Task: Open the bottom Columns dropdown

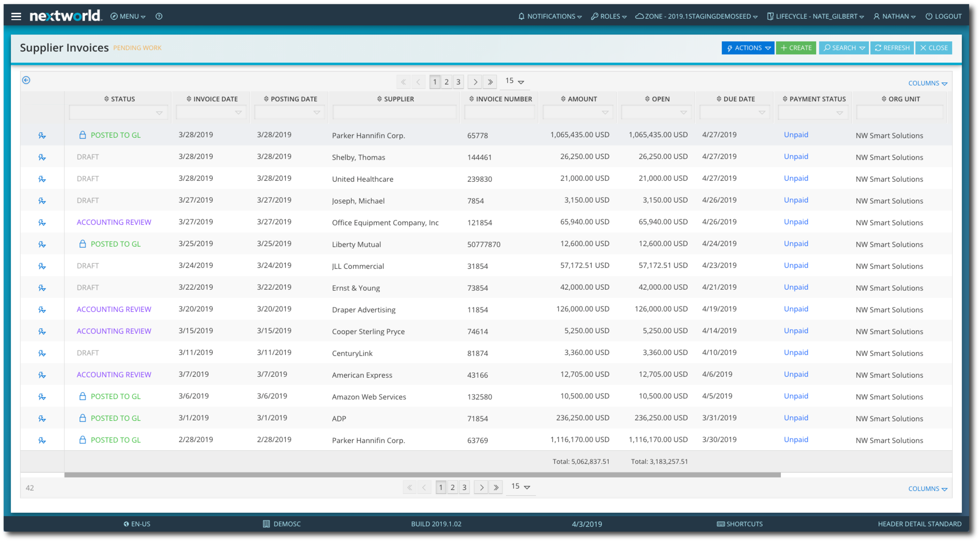Action: (928, 489)
